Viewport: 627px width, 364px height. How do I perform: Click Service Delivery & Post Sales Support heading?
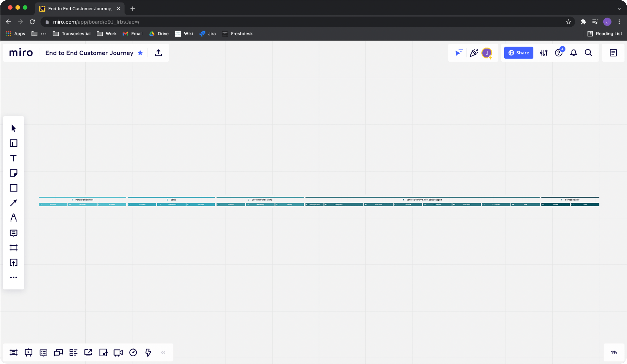click(424, 200)
